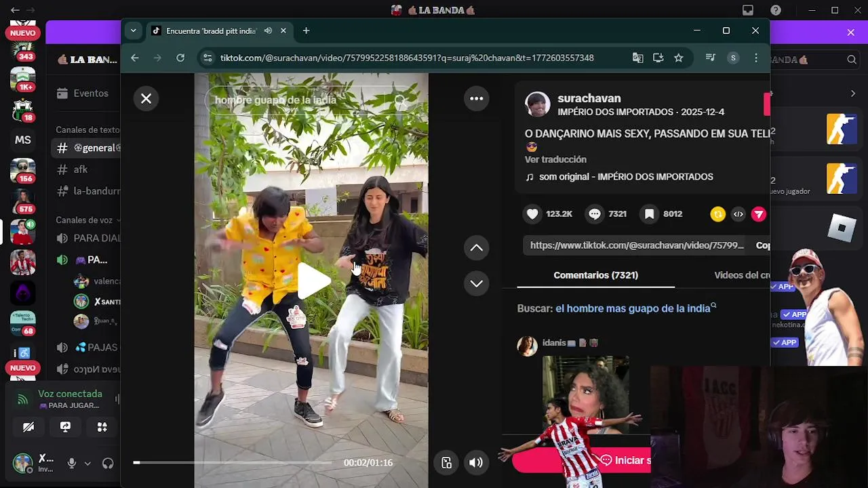Screen dimensions: 868x488
Task: Save video with the bookmark icon showing 8012
Action: (x=649, y=214)
